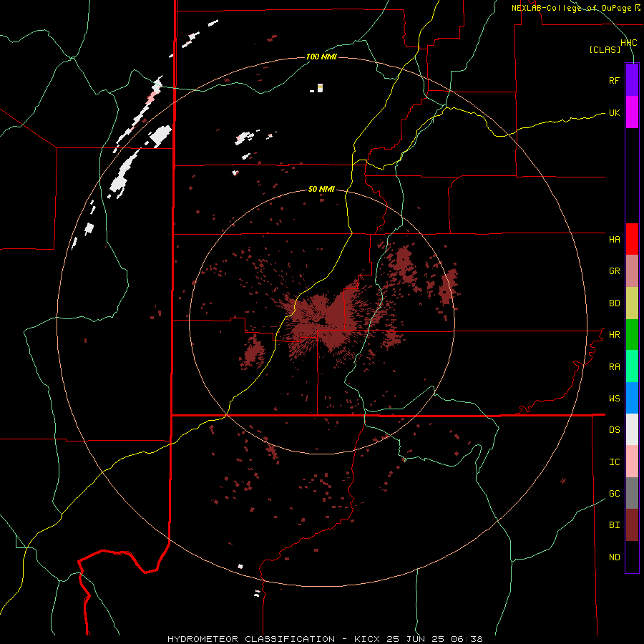
Task: Click the ND legend label
Action: click(x=614, y=557)
